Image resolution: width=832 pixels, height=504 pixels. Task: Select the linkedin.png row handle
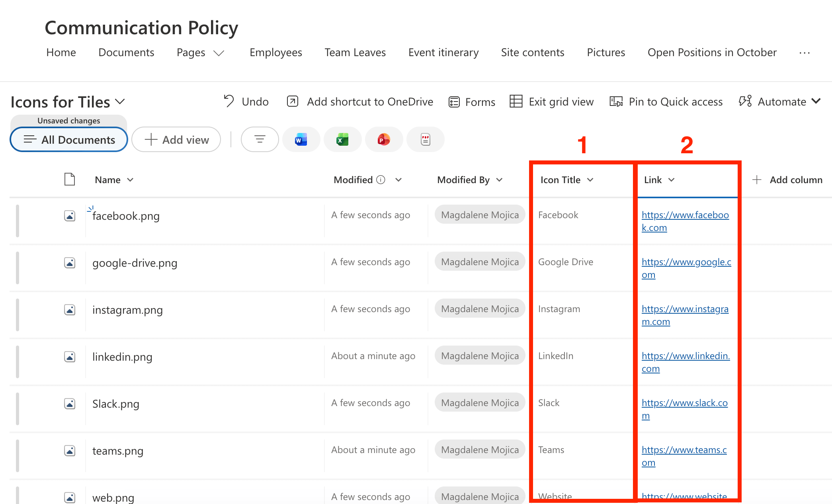(x=18, y=362)
